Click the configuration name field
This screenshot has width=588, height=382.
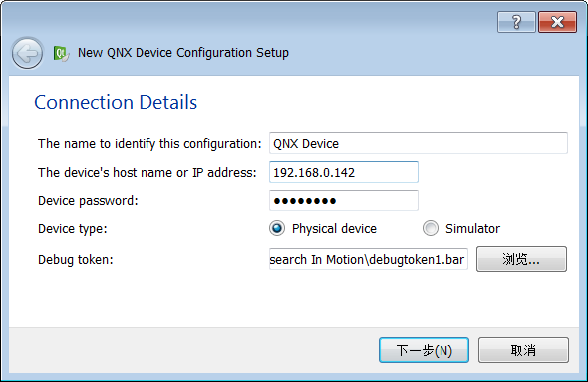[x=419, y=143]
